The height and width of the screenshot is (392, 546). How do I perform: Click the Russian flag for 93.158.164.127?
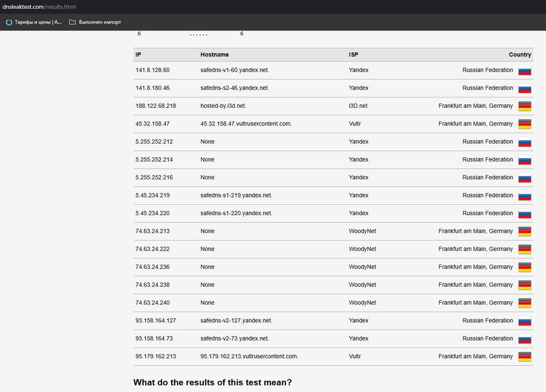pyautogui.click(x=525, y=321)
